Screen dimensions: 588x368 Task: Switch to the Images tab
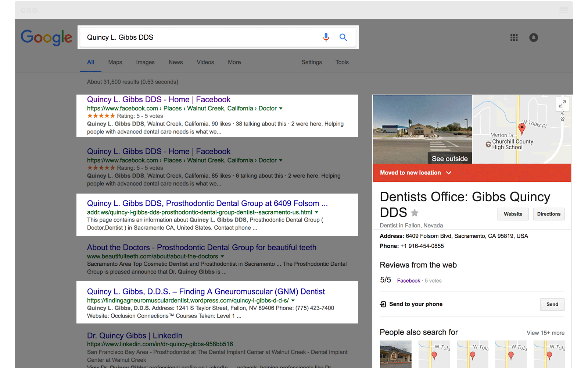(145, 62)
